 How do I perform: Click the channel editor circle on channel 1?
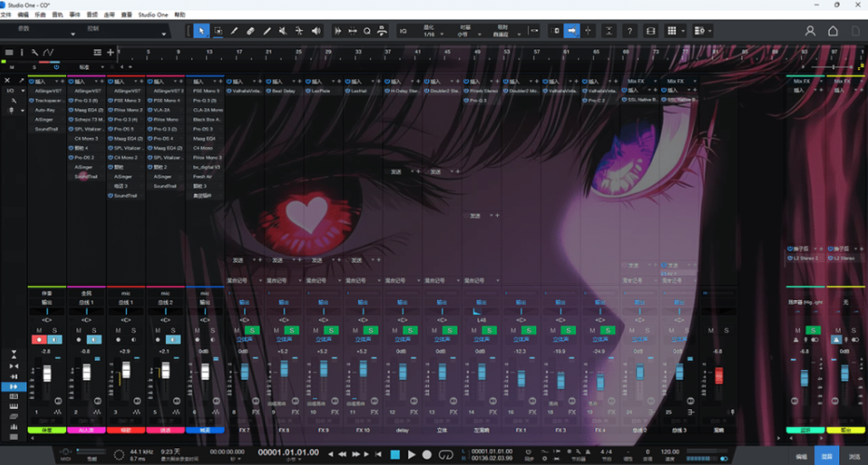click(58, 400)
